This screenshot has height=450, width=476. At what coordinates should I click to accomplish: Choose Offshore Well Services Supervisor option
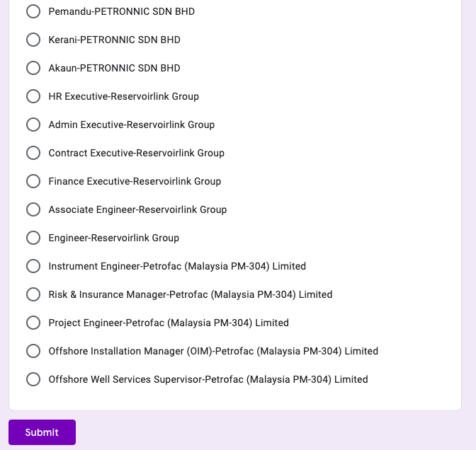pos(33,379)
